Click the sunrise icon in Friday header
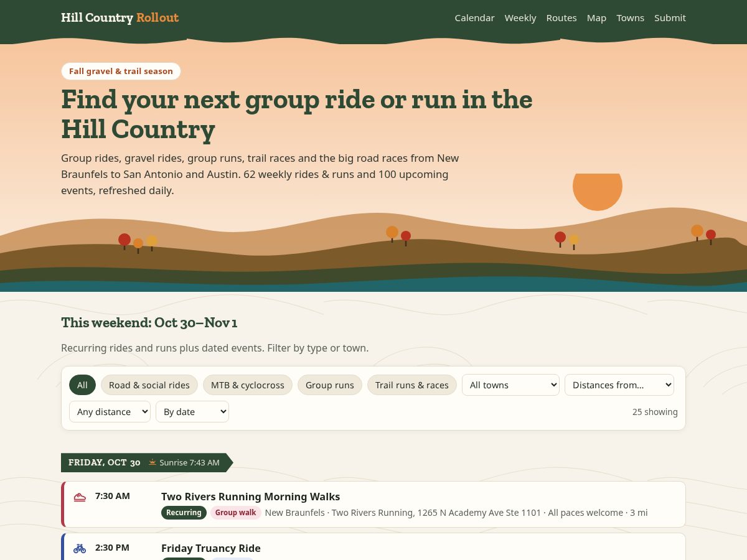The width and height of the screenshot is (747, 560). (x=153, y=462)
